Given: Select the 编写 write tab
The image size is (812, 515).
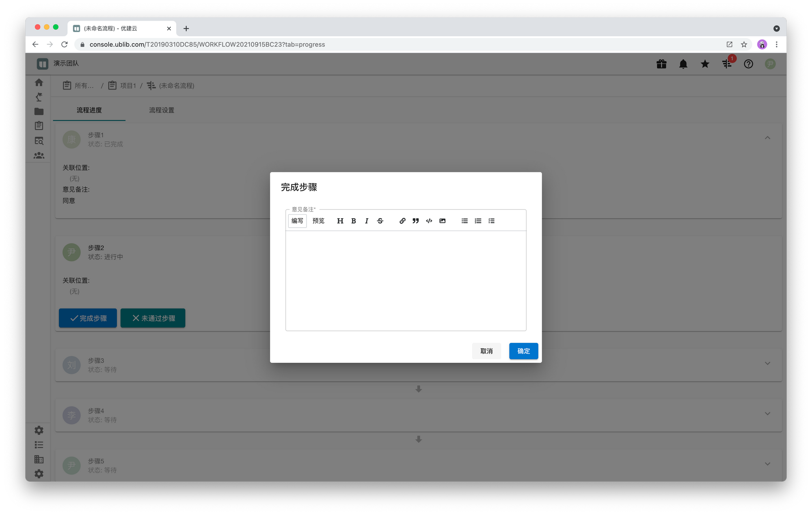Looking at the screenshot, I should pos(297,221).
